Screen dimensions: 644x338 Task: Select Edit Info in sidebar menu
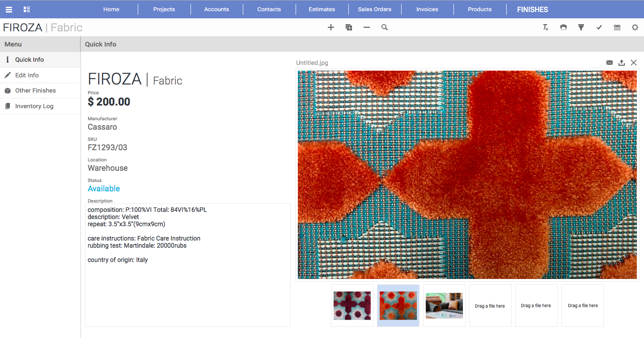(27, 75)
